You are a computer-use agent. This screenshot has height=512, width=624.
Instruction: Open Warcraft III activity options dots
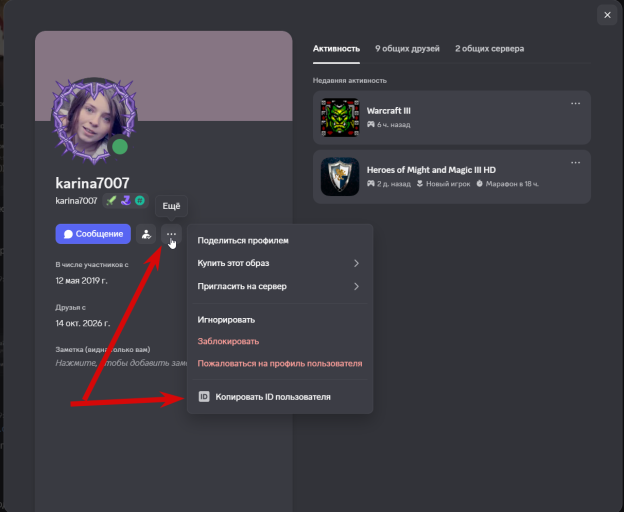575,103
